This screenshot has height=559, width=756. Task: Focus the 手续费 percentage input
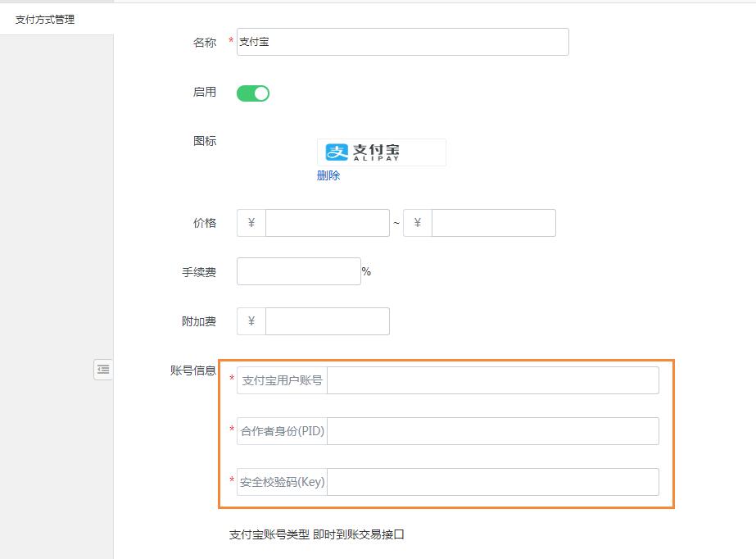(298, 271)
